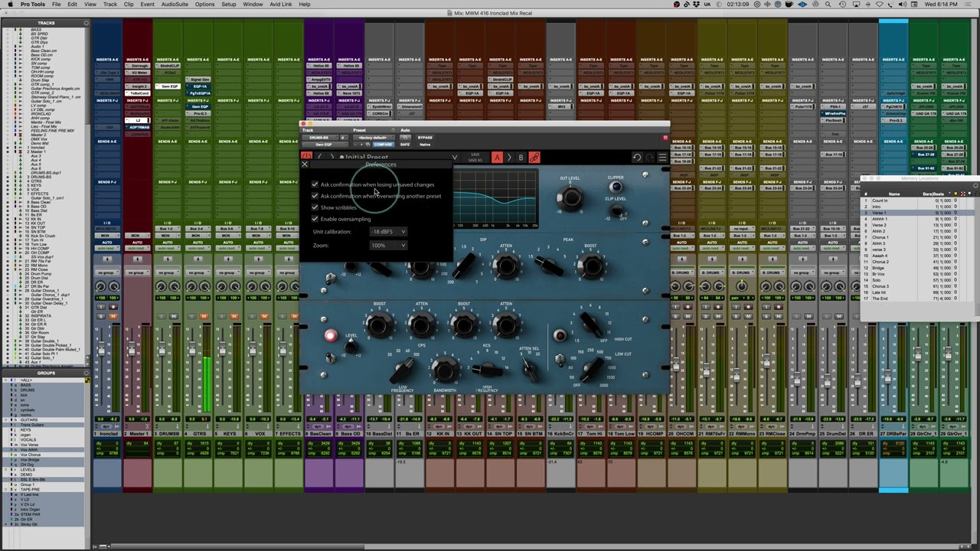This screenshot has height=551, width=980.
Task: Click the LOW CUT rotary selector
Action: [x=590, y=370]
